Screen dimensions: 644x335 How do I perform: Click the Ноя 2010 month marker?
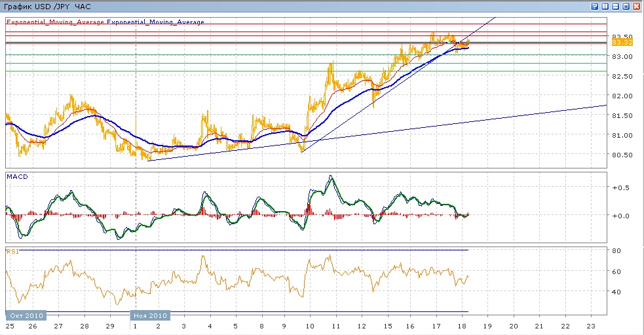click(151, 315)
